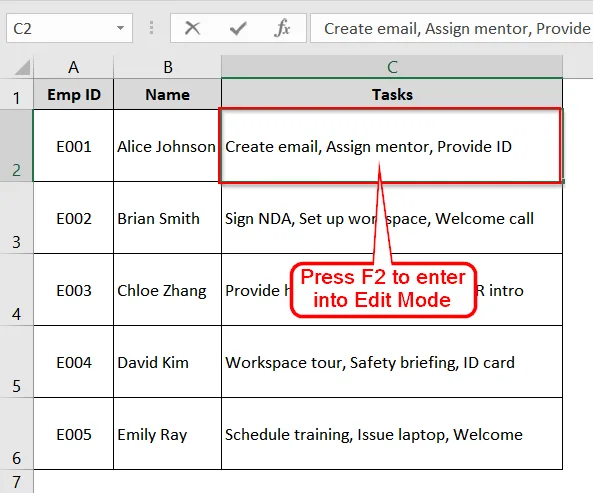
Task: Select cell E004
Action: [x=73, y=362]
